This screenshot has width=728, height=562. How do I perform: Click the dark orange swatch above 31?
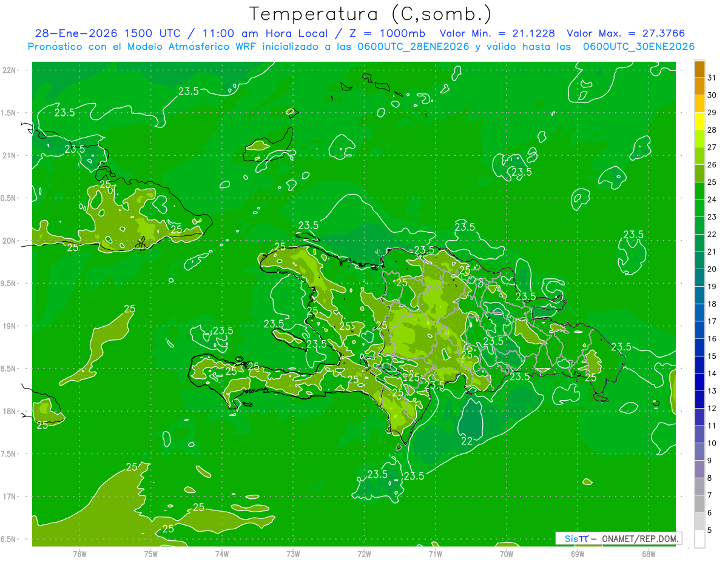click(699, 70)
